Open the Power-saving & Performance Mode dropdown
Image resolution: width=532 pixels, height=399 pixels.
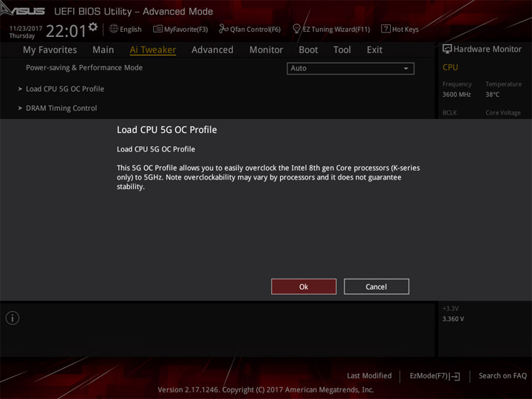tap(350, 68)
